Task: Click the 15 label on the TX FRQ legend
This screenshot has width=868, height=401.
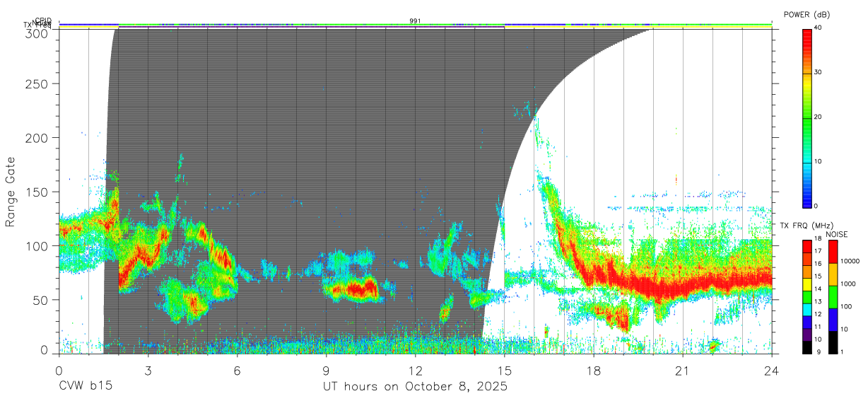Action: click(818, 277)
